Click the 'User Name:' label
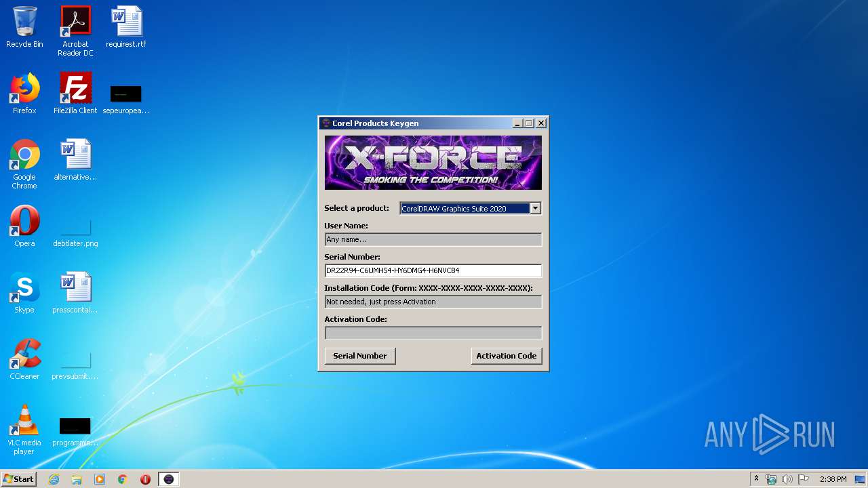 346,226
